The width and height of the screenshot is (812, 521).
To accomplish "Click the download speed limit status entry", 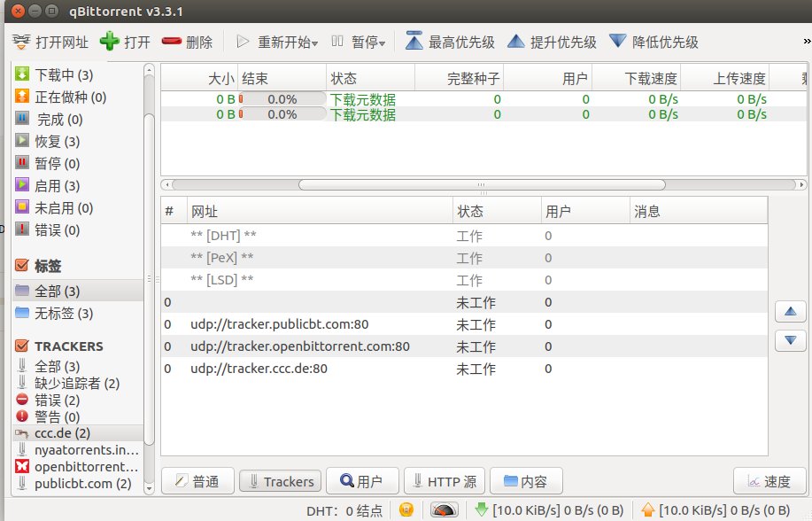I will point(549,510).
